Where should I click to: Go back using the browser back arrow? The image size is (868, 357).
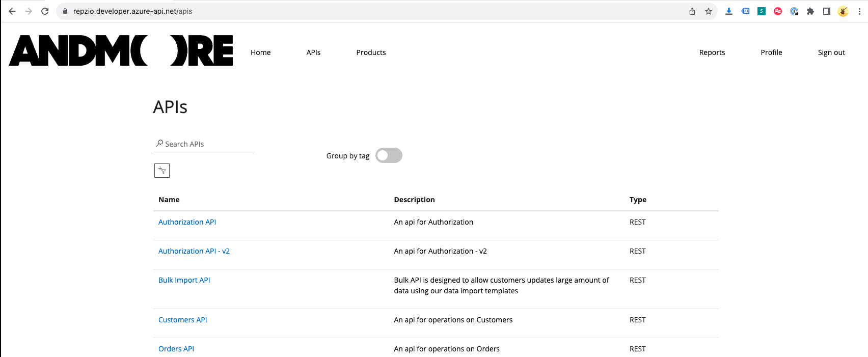tap(12, 11)
